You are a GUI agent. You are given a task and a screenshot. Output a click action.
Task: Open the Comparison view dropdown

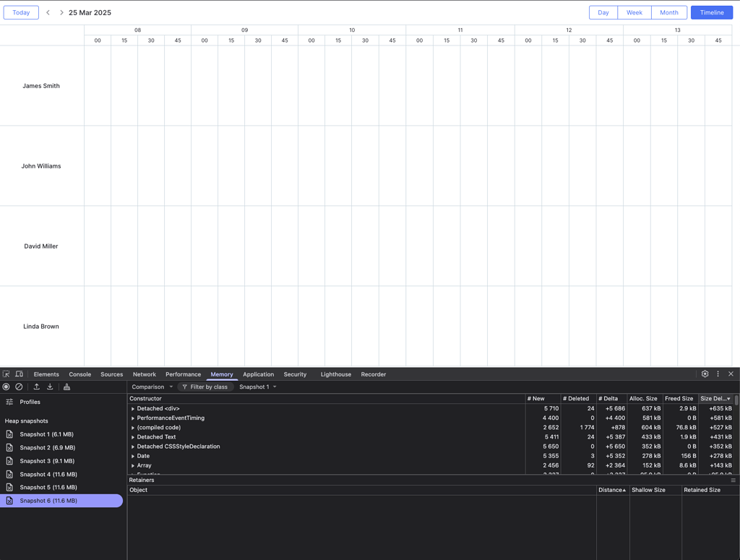(x=151, y=387)
